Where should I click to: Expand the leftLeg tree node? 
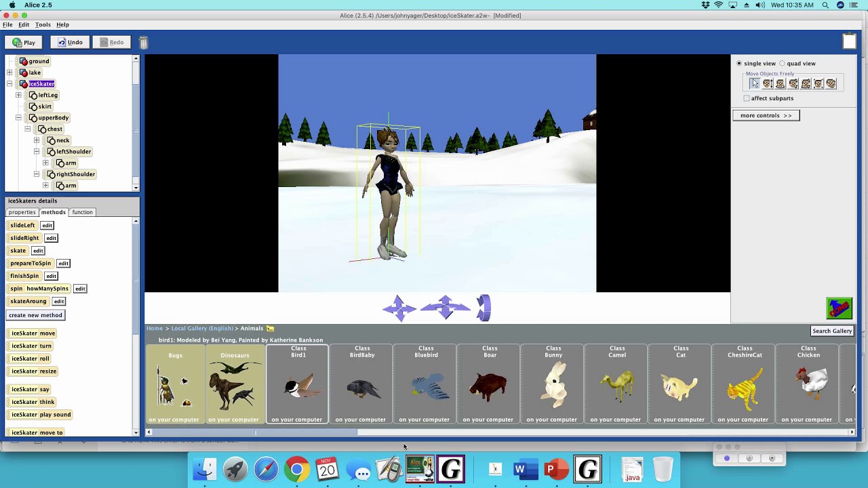click(x=18, y=95)
